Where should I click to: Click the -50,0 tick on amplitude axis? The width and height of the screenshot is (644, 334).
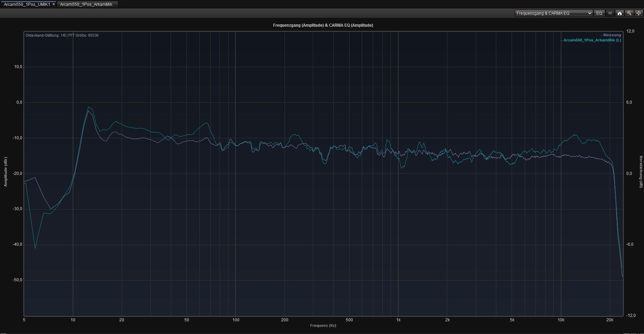(x=18, y=280)
